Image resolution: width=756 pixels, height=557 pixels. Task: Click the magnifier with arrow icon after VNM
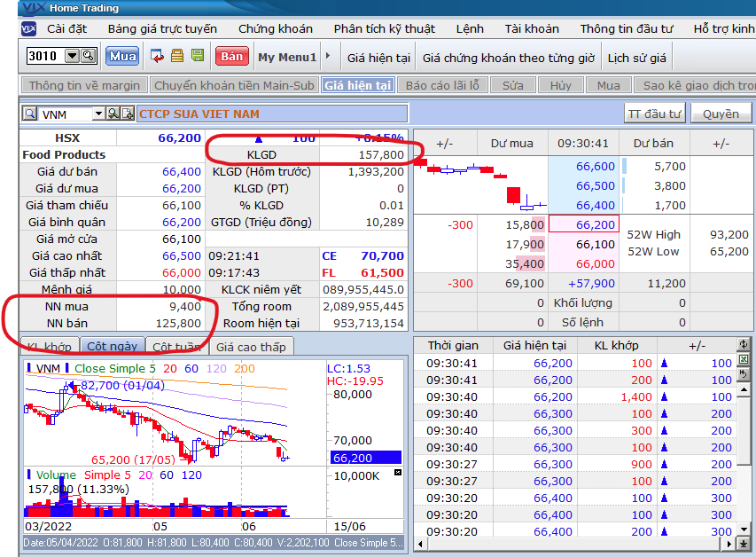pyautogui.click(x=113, y=114)
